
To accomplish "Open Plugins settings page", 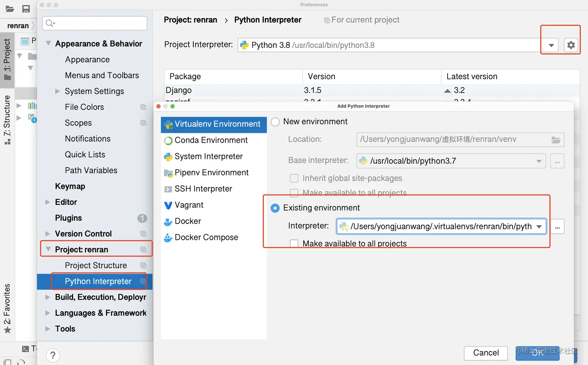I will [68, 218].
